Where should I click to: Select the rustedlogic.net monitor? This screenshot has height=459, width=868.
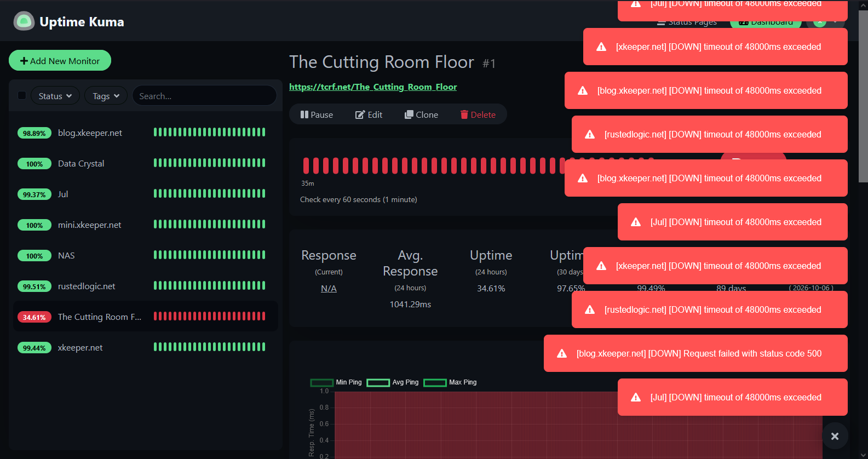point(145,286)
